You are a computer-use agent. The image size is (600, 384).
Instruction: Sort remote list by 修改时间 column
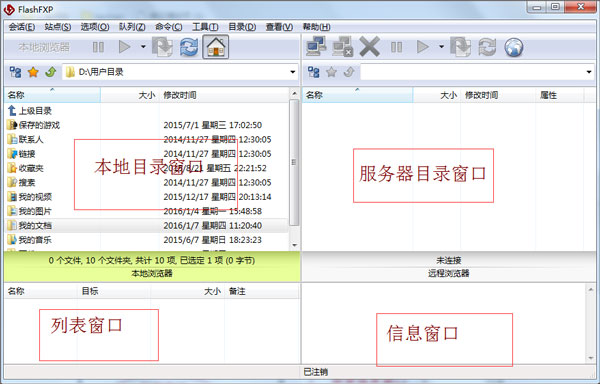pyautogui.click(x=498, y=95)
